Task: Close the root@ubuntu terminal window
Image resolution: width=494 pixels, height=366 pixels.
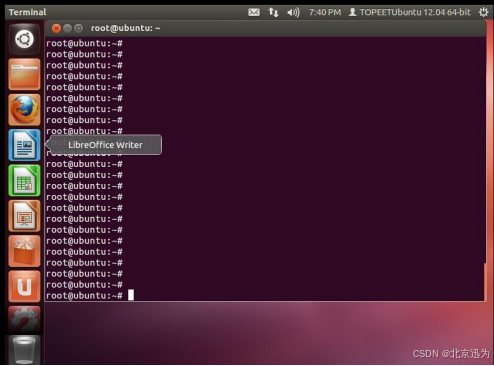Action: 56,28
